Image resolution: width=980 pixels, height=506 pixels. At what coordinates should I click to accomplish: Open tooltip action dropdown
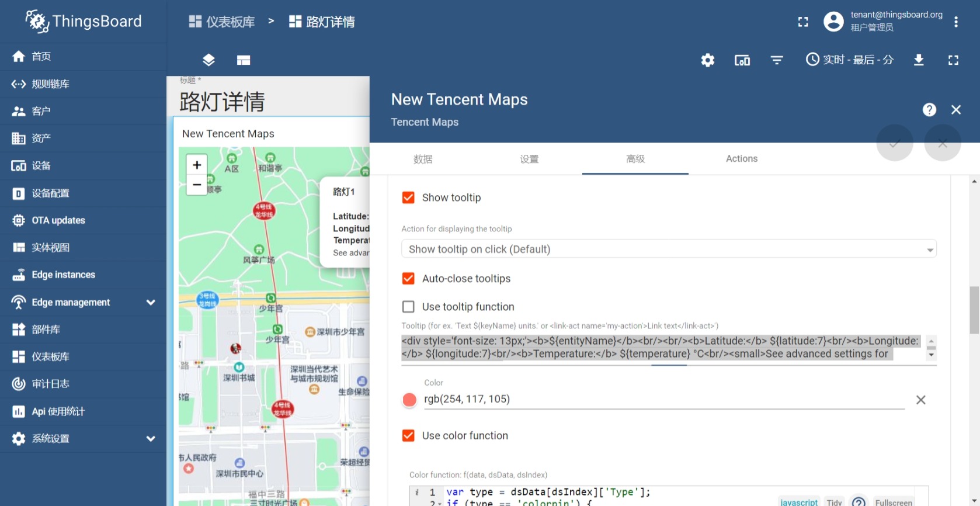pyautogui.click(x=669, y=249)
